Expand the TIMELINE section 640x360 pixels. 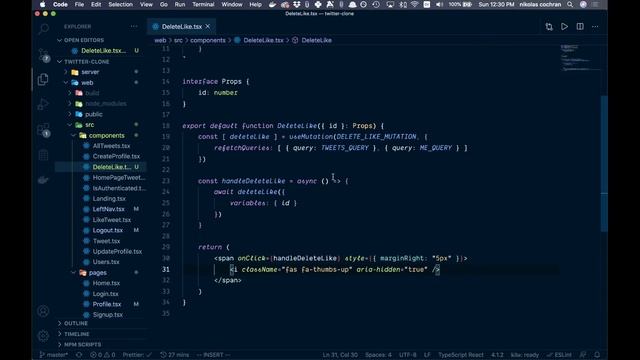tap(76, 334)
